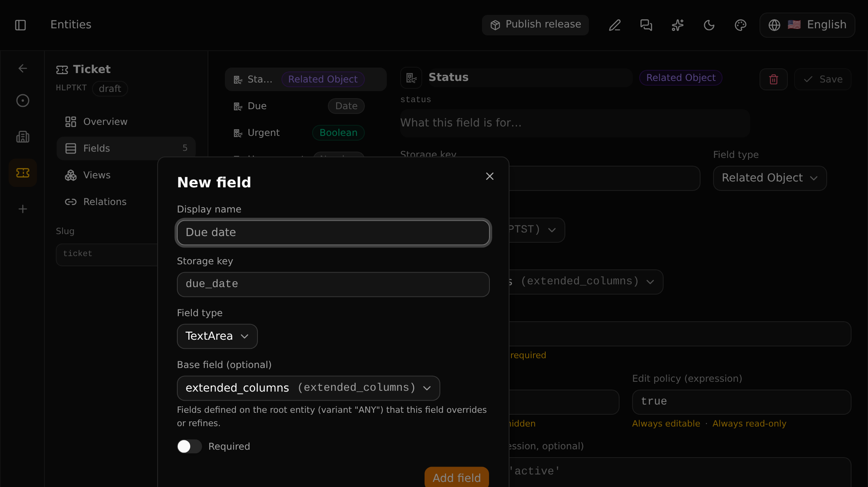
Task: Click the Edit policy expression input
Action: click(741, 402)
